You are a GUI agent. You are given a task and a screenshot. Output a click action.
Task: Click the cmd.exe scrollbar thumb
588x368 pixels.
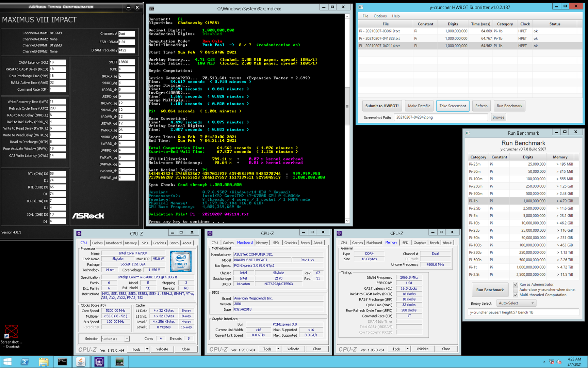pyautogui.click(x=347, y=106)
